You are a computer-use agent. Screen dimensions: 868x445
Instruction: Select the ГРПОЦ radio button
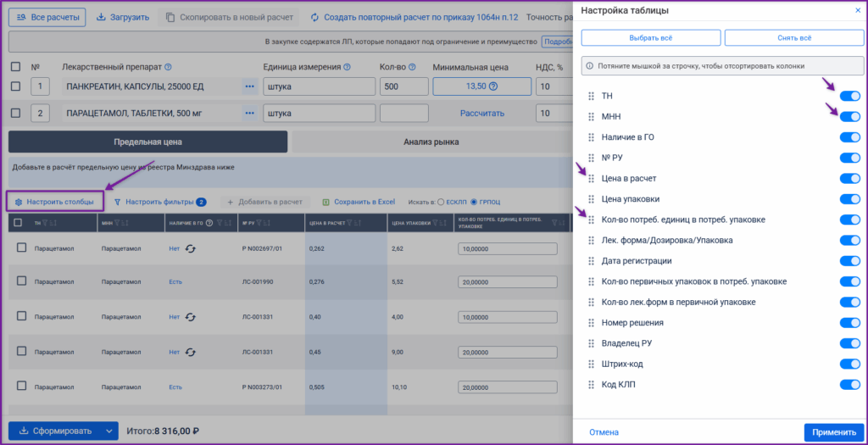click(473, 202)
